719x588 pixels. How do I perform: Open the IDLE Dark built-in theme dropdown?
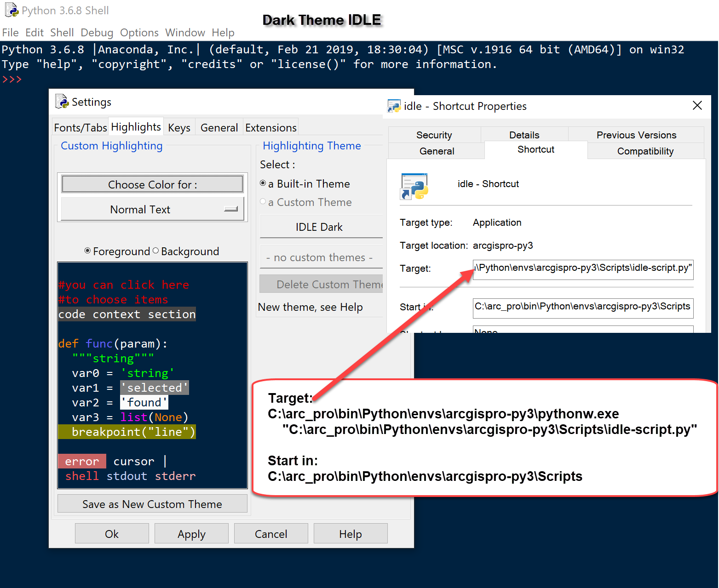pyautogui.click(x=321, y=227)
